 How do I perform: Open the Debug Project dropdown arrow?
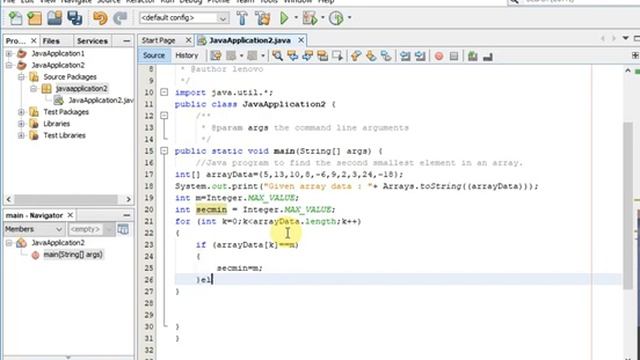coord(322,18)
